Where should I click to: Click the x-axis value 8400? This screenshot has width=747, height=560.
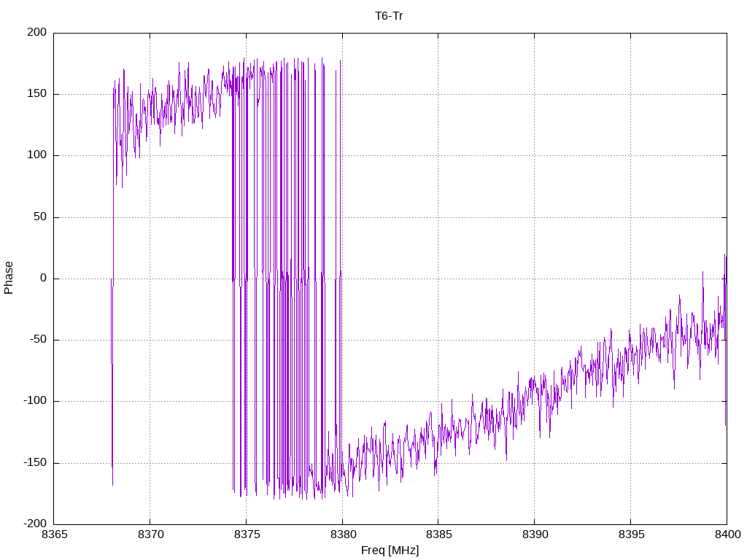[x=727, y=534]
